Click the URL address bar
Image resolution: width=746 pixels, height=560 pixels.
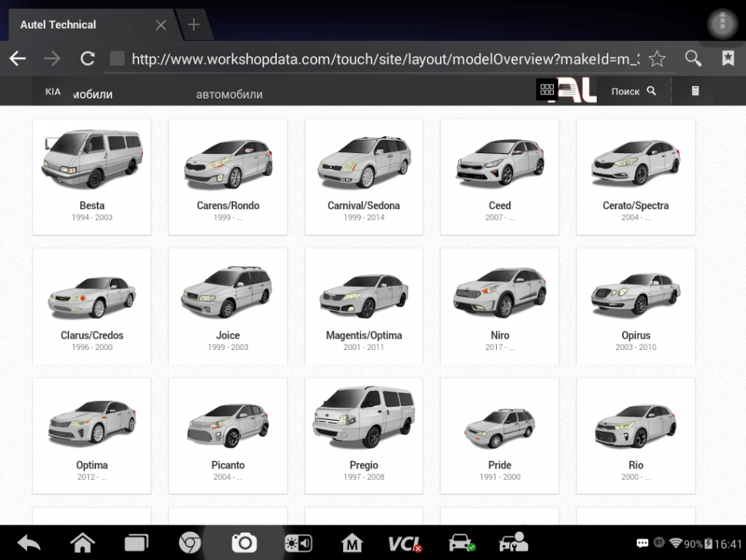pos(385,58)
